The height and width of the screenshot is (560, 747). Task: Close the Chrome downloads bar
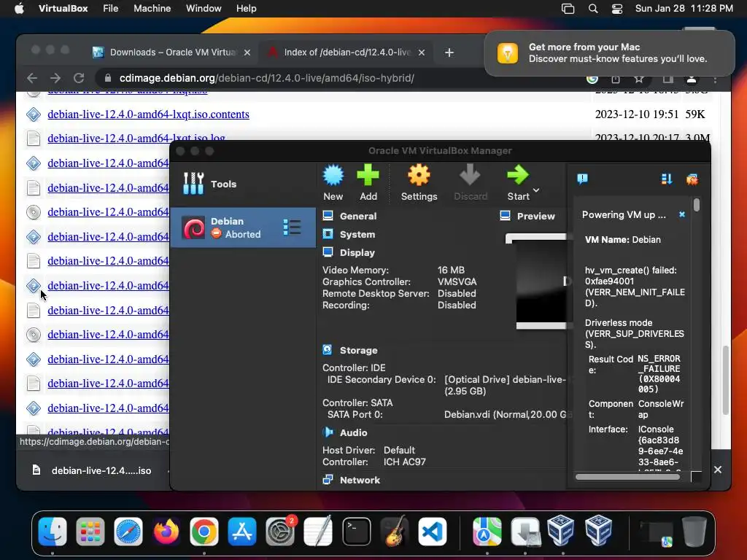(718, 470)
